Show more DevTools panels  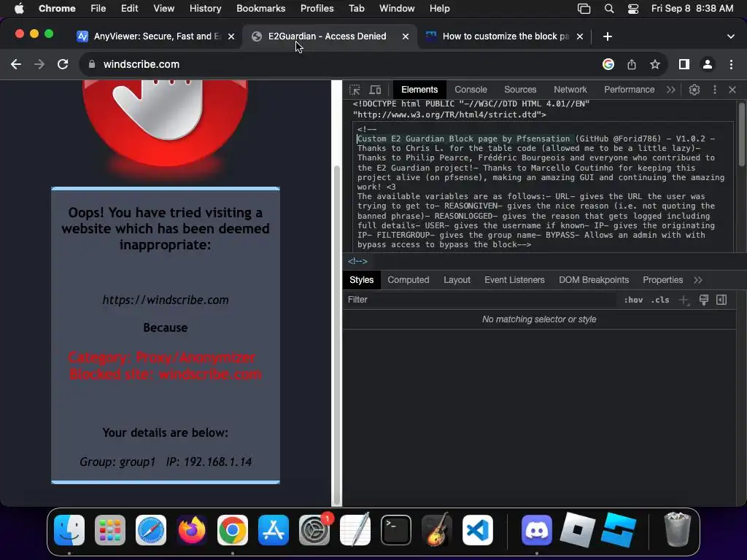[x=671, y=90]
